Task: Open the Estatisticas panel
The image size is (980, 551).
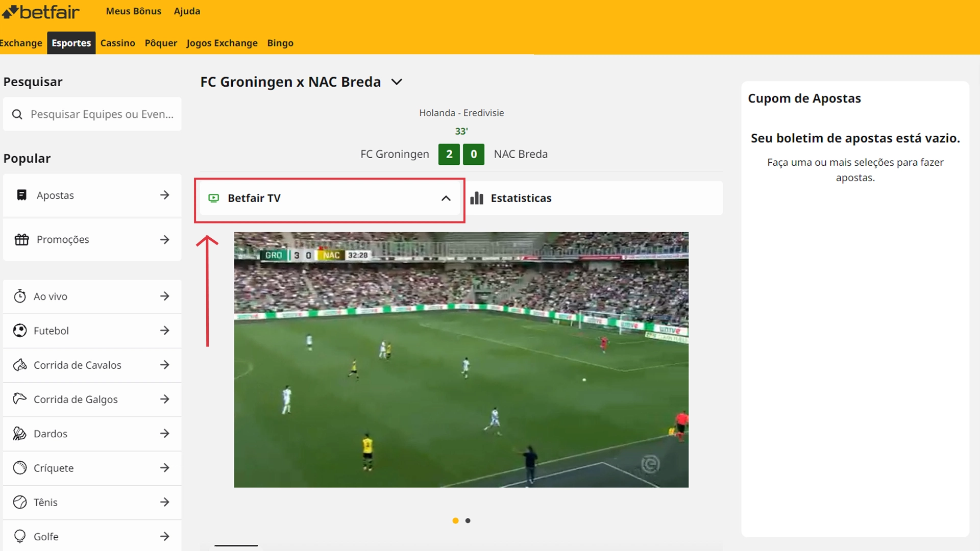Action: 595,198
